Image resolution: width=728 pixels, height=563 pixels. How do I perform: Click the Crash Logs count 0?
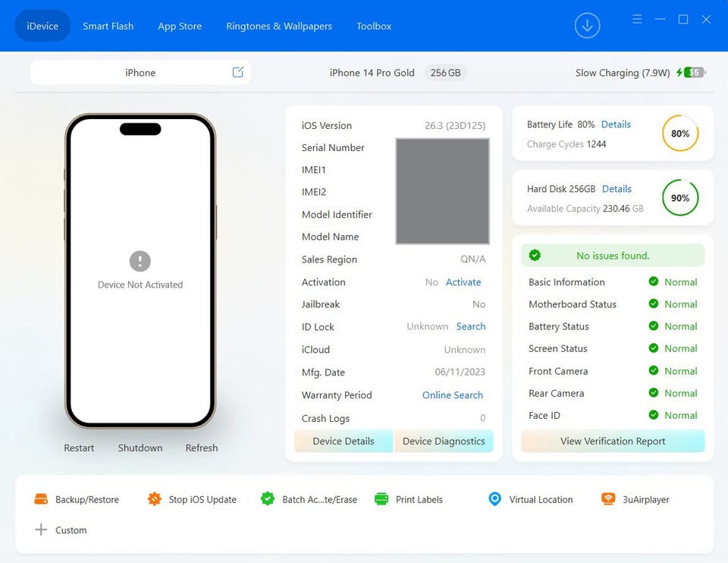click(483, 417)
